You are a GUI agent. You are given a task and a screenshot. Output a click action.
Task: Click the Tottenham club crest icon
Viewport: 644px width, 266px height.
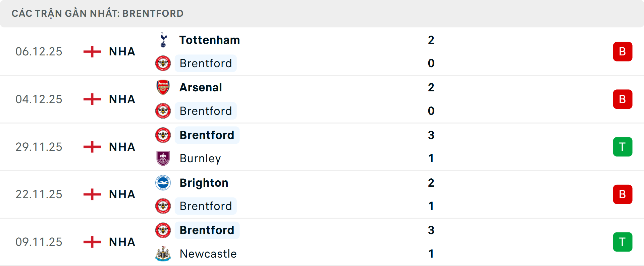coord(163,40)
